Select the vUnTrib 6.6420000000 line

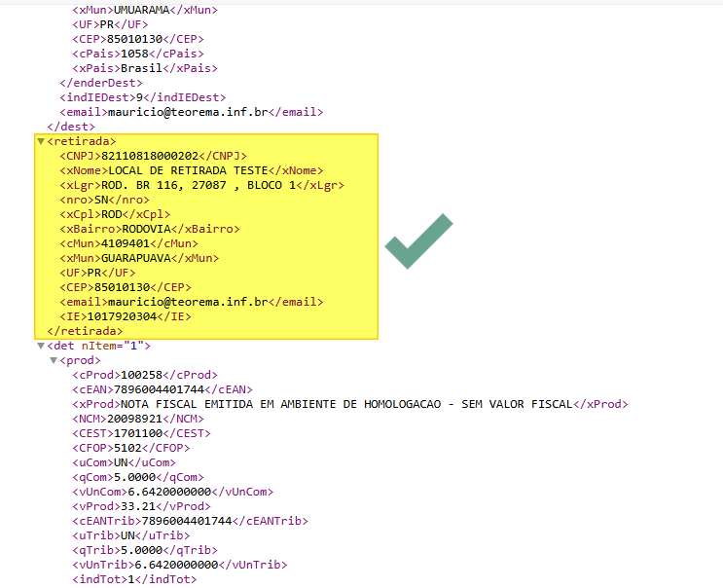coord(180,565)
